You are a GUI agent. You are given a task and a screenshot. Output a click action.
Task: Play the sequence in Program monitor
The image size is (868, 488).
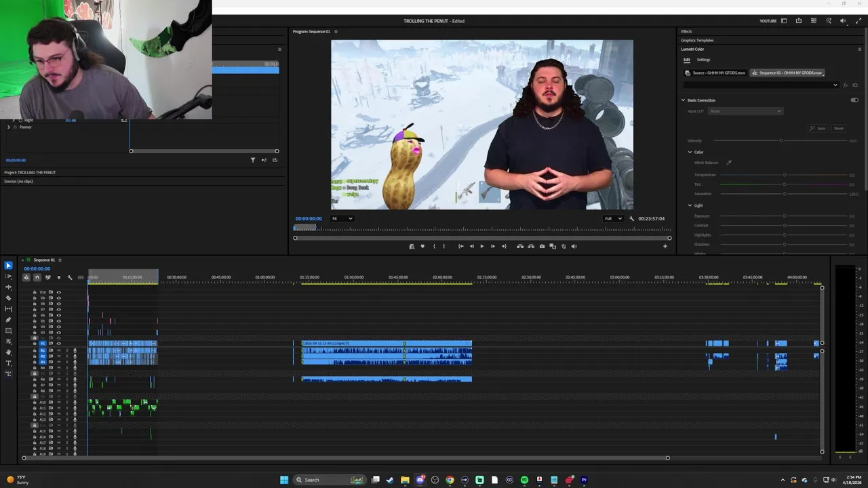pos(482,246)
